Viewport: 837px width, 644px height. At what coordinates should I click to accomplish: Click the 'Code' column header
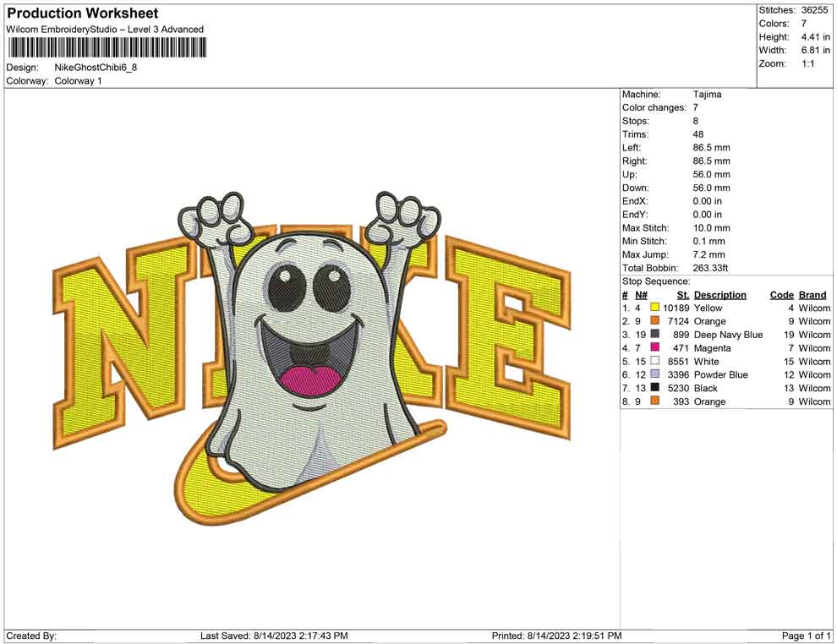point(782,294)
